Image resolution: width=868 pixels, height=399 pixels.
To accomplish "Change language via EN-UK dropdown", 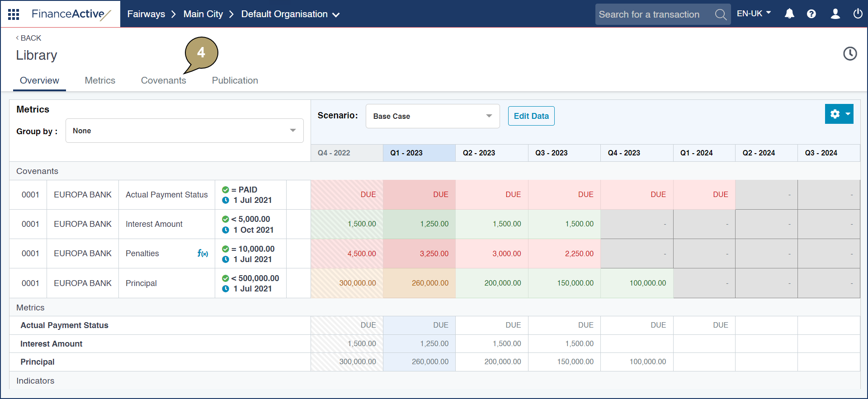I will tap(754, 14).
